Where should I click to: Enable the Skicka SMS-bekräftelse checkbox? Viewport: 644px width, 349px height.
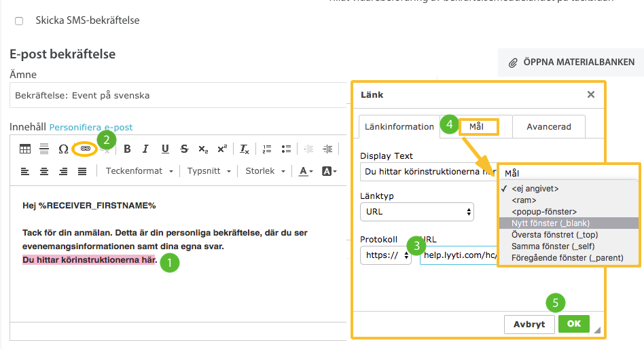[x=19, y=21]
